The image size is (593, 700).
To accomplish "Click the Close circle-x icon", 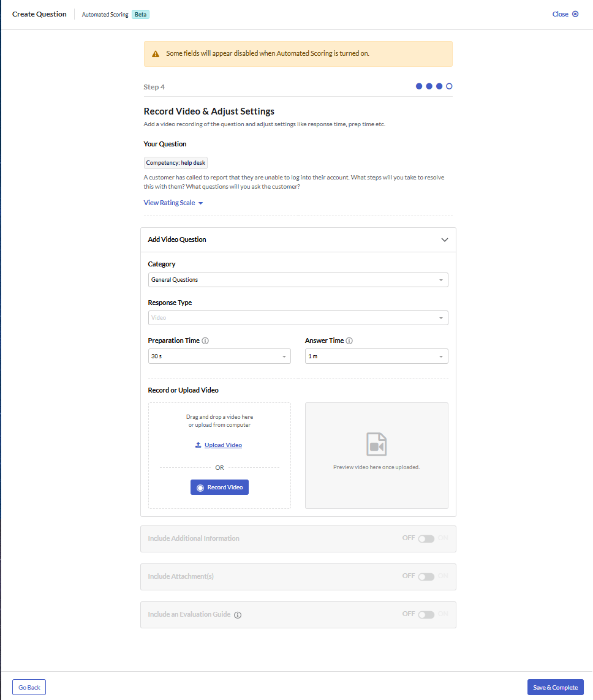I will point(575,14).
